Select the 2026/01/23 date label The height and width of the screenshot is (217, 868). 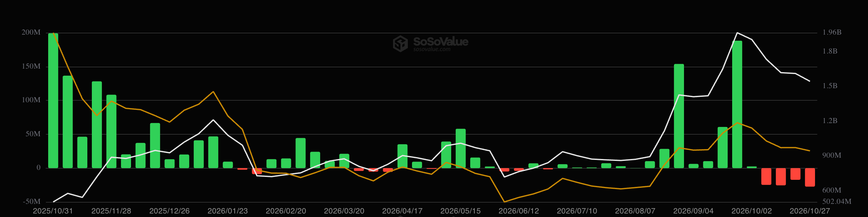[x=227, y=211]
